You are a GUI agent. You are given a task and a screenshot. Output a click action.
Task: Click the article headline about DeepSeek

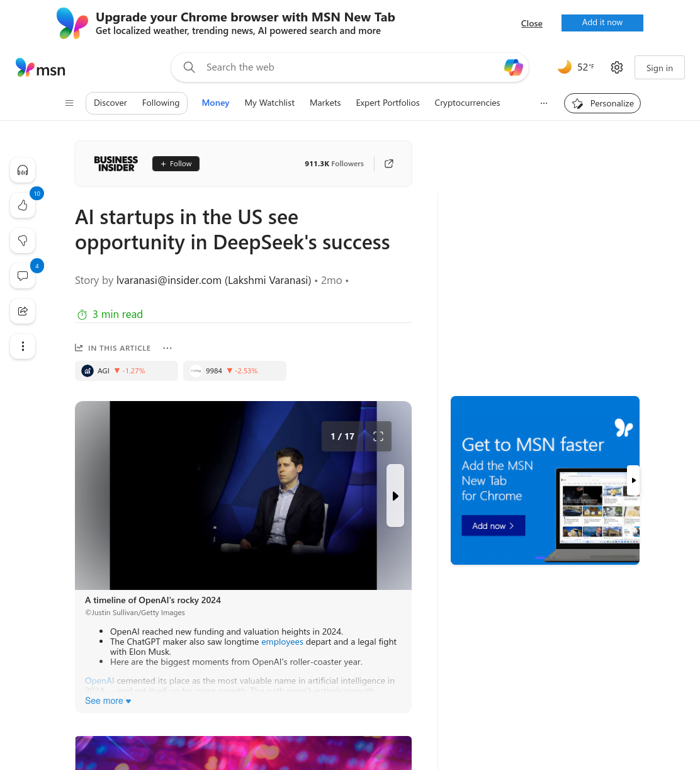click(232, 230)
